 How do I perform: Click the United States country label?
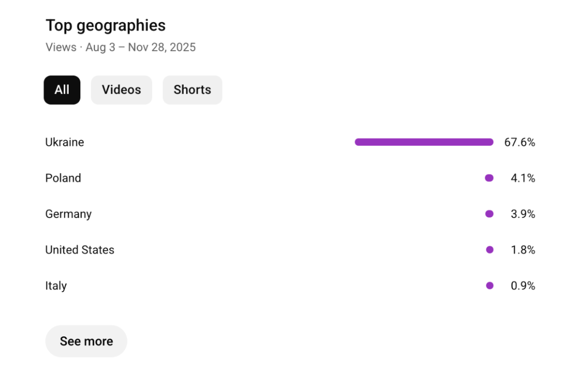click(x=79, y=250)
